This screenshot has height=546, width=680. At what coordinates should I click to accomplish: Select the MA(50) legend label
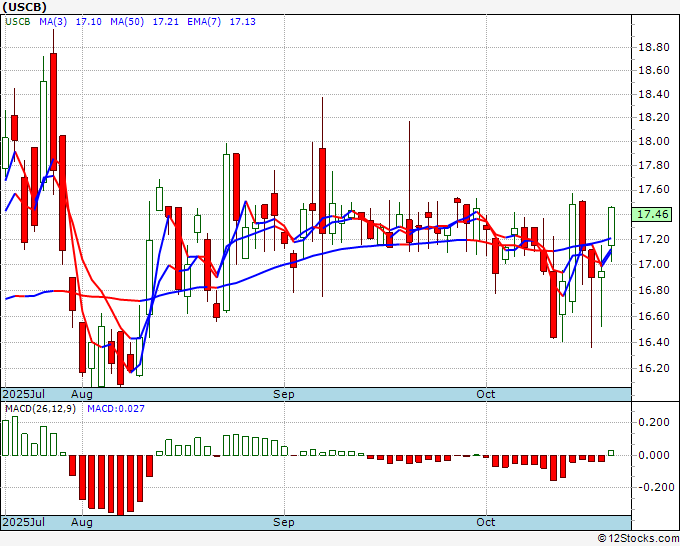[127, 22]
